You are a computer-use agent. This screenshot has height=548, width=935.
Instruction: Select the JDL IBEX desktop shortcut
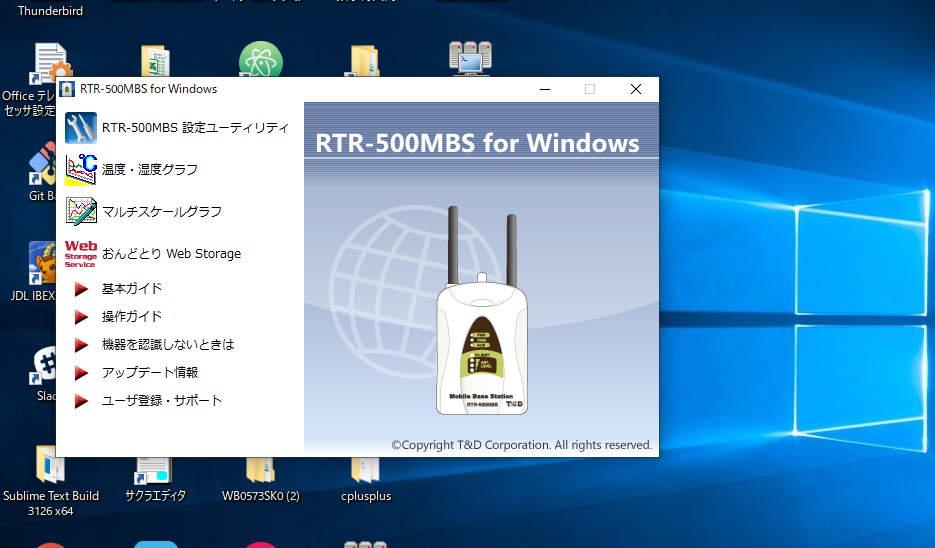click(33, 271)
